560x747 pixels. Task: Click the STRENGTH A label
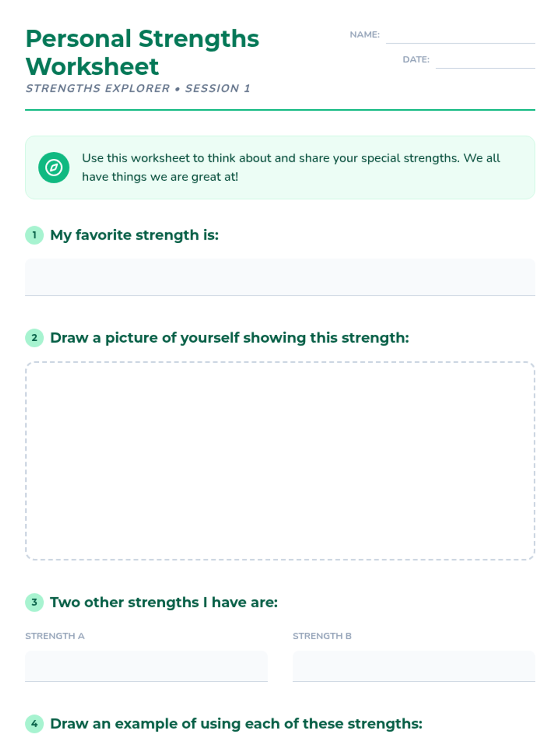click(x=55, y=636)
